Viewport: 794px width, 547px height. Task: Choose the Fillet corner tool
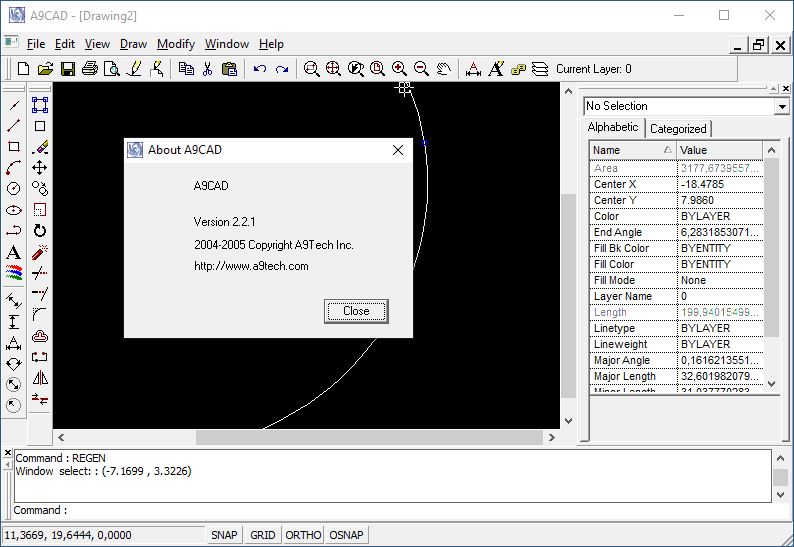(x=40, y=315)
